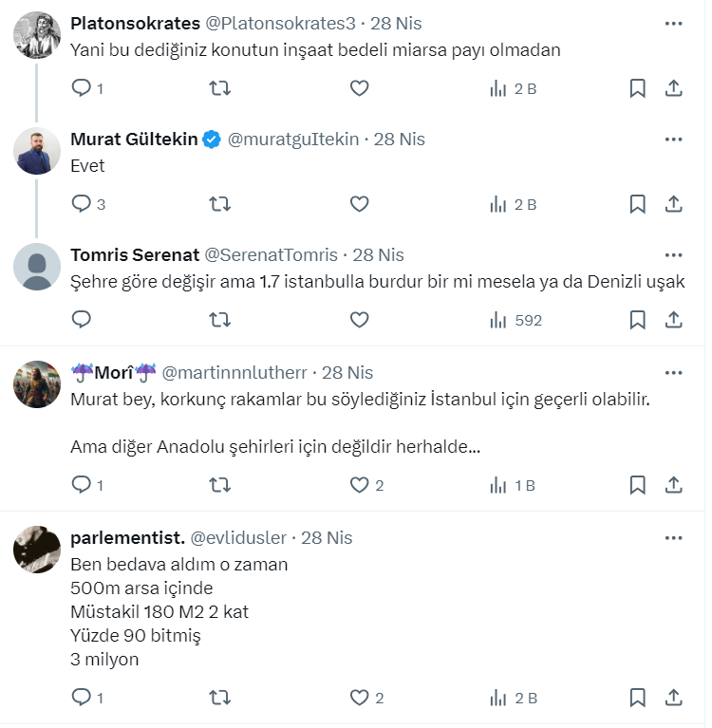This screenshot has height=728, width=712.
Task: Like Tomris Serenat's tweet
Action: tap(359, 320)
